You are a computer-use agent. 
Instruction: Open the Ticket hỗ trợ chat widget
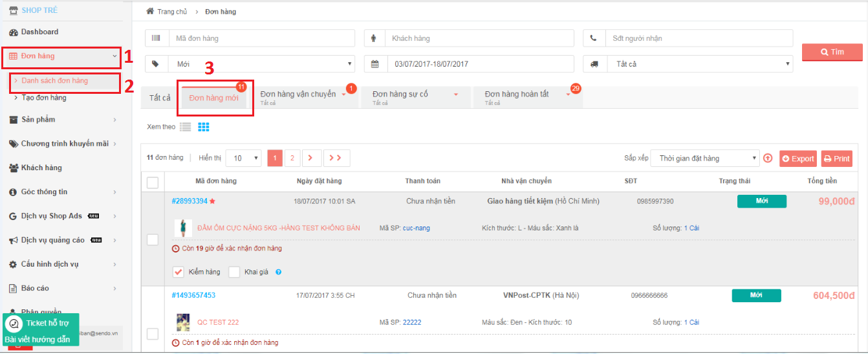(41, 323)
